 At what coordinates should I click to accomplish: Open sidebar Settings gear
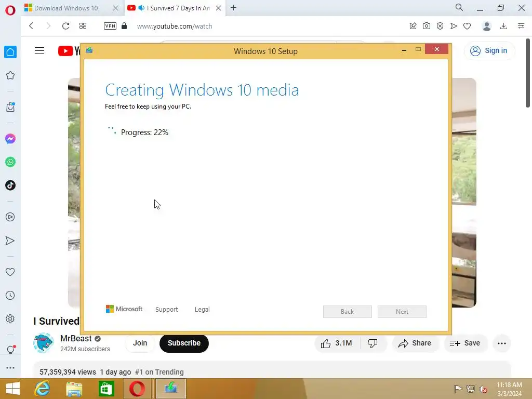[10, 318]
